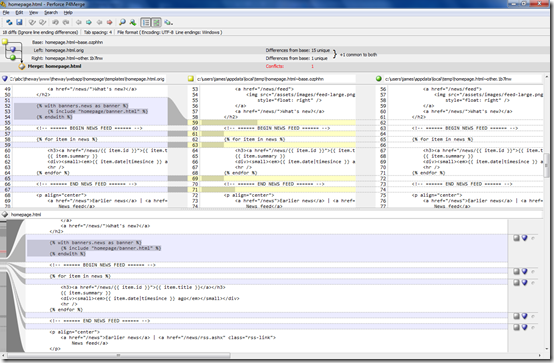Click 'Tab spacing: 4' setting

[x=98, y=32]
